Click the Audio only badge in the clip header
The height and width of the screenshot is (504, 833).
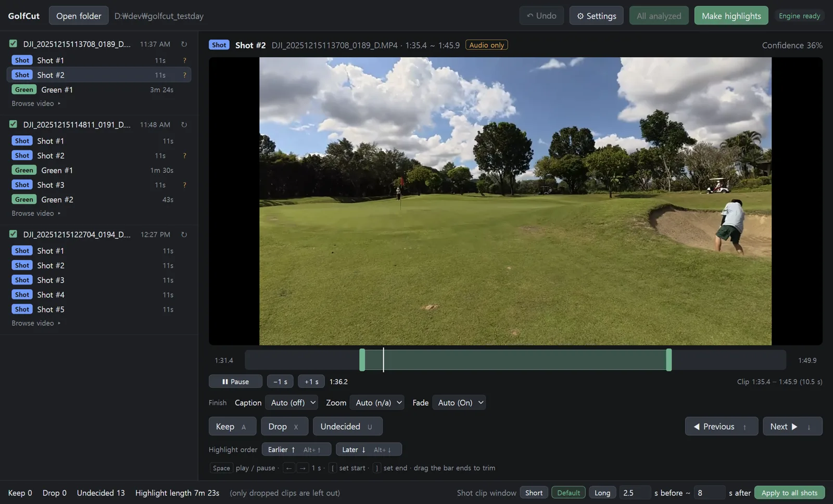pyautogui.click(x=486, y=45)
